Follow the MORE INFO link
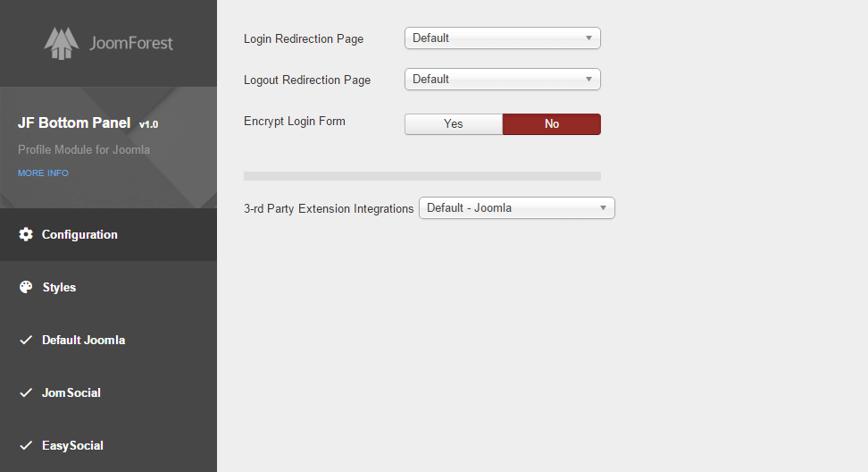 (x=43, y=173)
